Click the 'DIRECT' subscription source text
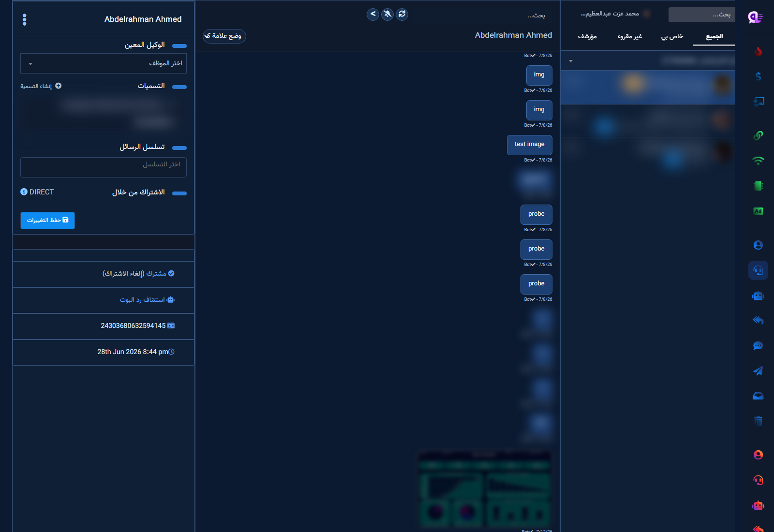The width and height of the screenshot is (774, 532). point(42,192)
